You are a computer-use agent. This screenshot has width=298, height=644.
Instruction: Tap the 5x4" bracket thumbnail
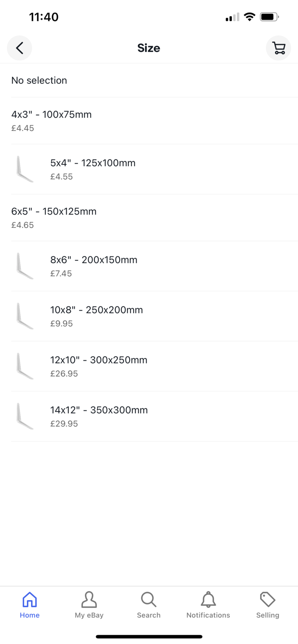pyautogui.click(x=25, y=169)
